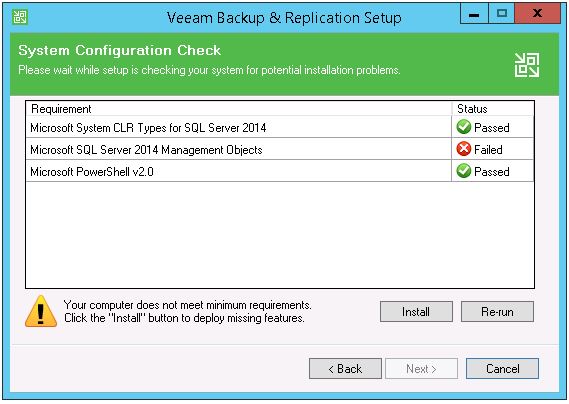Click the green Passed checkmark for PowerShell v2.0

463,171
